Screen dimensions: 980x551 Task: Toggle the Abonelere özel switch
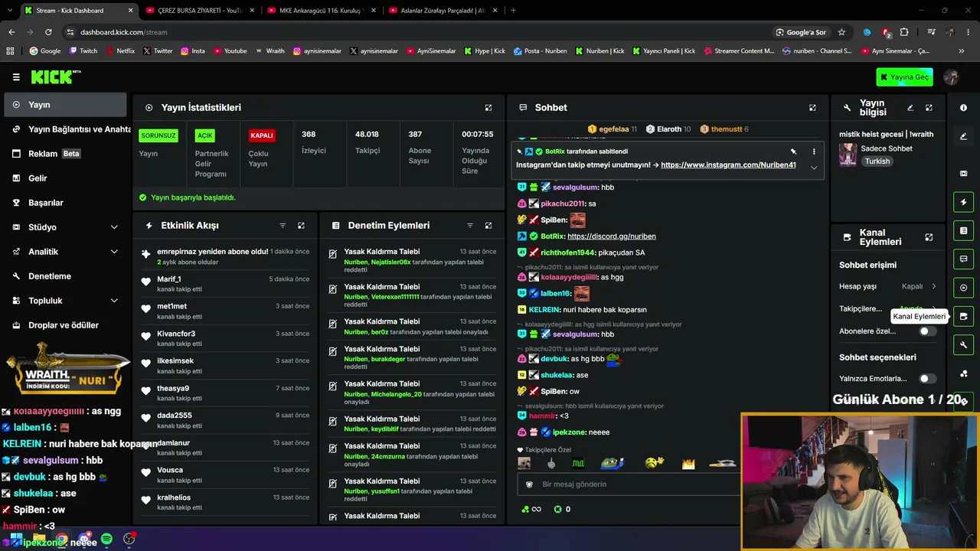click(x=927, y=331)
